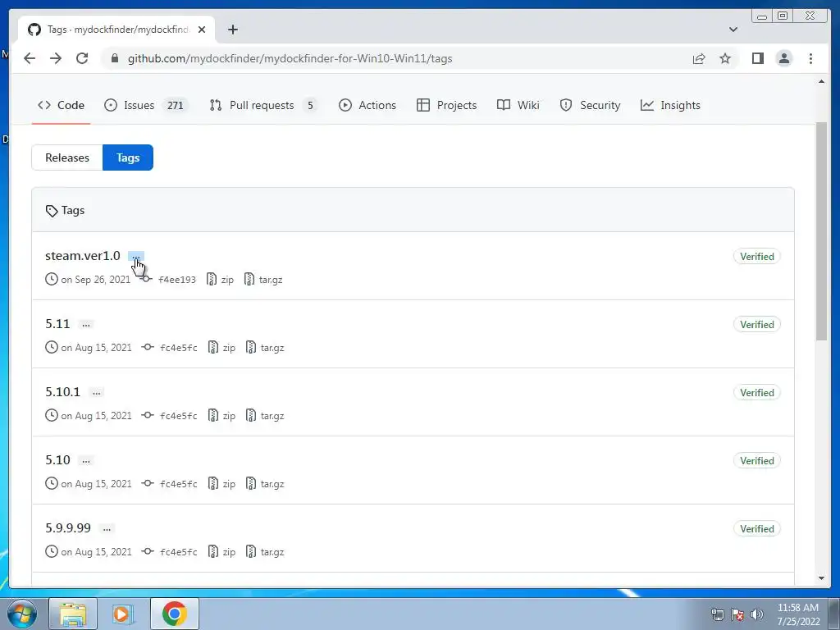Download zip for steam.ver1.0
Image resolution: width=840 pixels, height=630 pixels.
pos(220,280)
